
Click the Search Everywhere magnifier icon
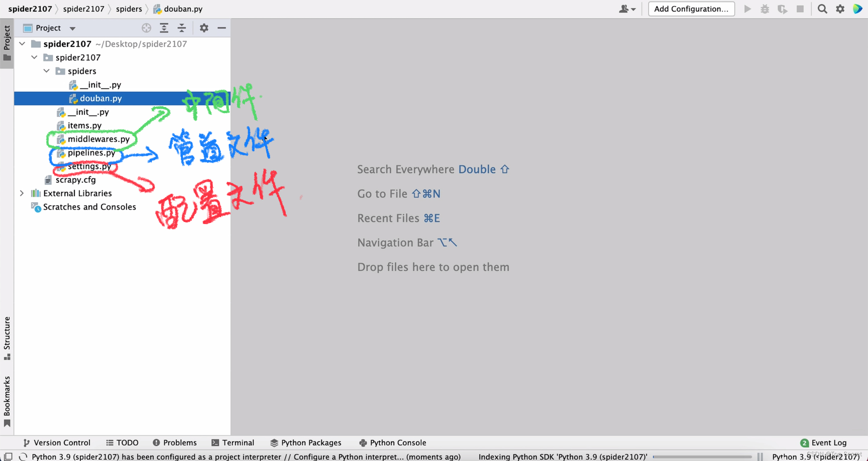822,9
